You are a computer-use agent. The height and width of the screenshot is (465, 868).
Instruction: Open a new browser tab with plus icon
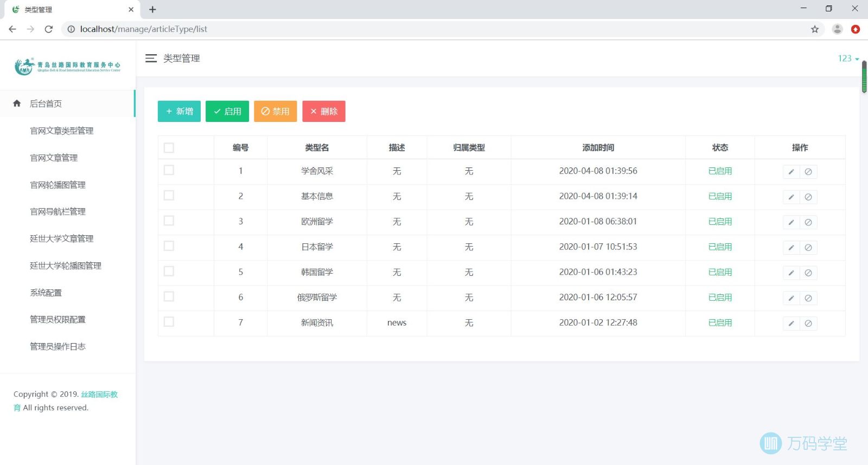152,9
